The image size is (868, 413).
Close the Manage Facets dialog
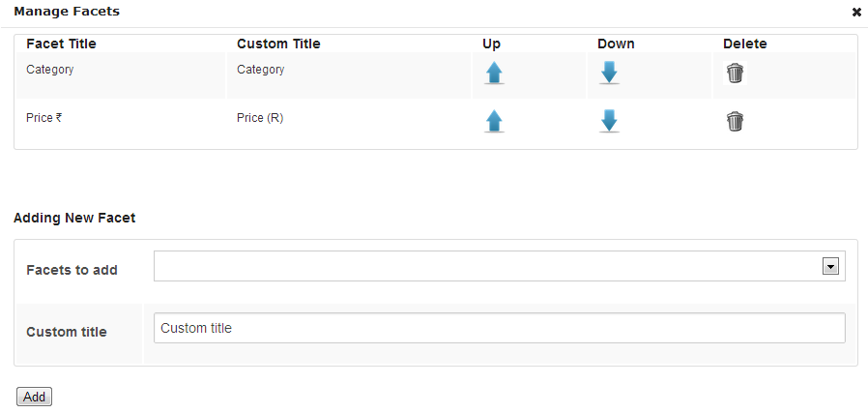[856, 13]
